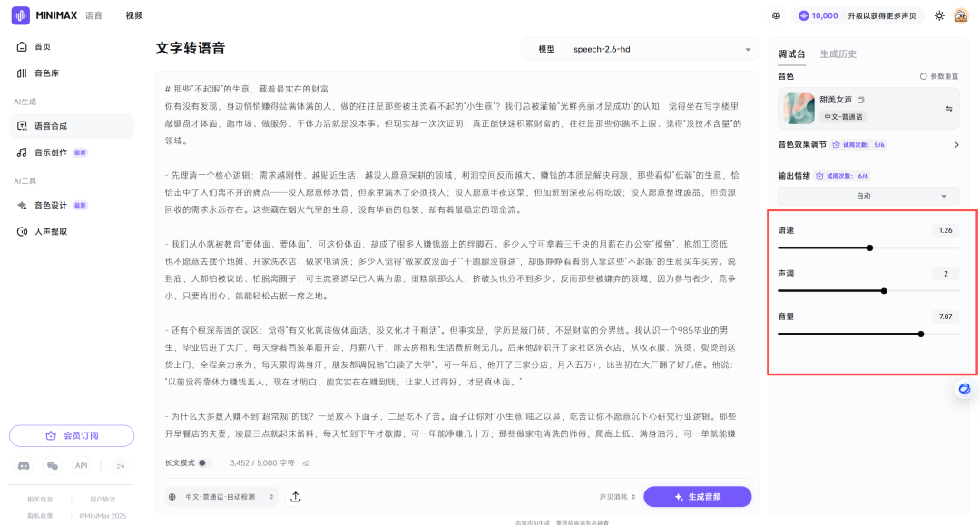This screenshot has width=980, height=525.
Task: Click the 语速 speed slider
Action: pyautogui.click(x=868, y=248)
